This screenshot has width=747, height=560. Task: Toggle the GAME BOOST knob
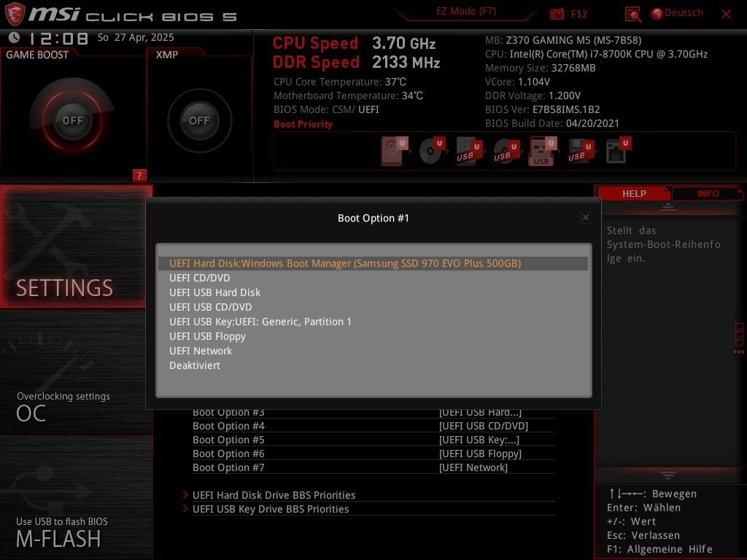[x=72, y=120]
